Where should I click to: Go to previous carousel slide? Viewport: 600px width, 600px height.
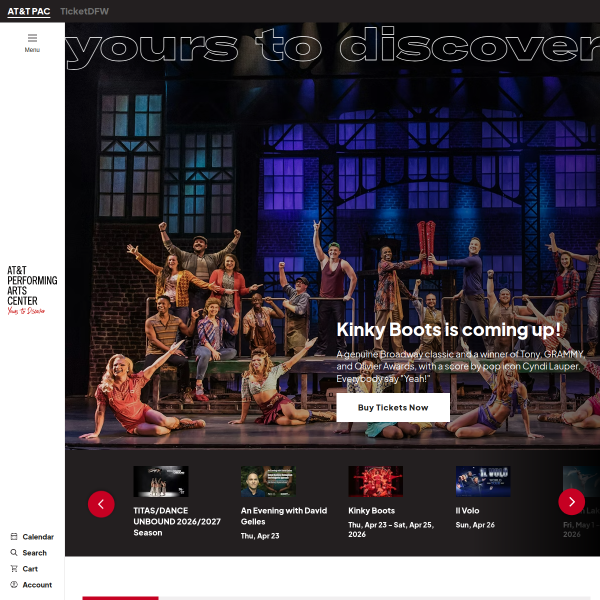coord(101,504)
